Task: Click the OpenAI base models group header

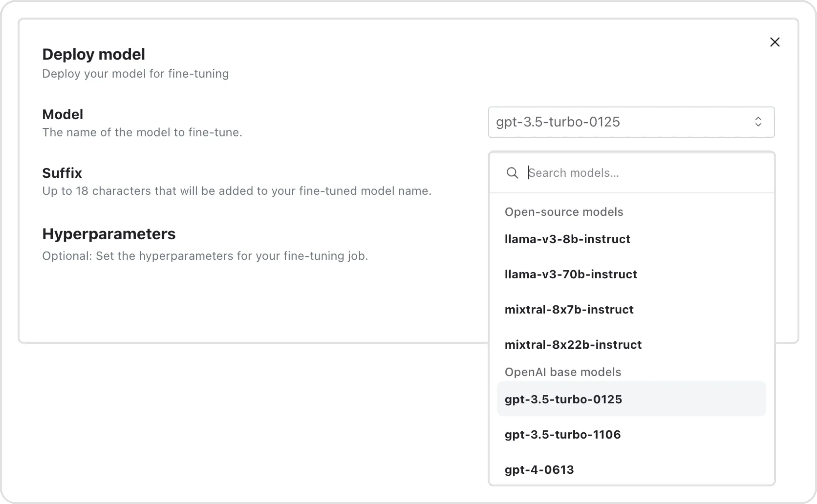Action: coord(563,372)
